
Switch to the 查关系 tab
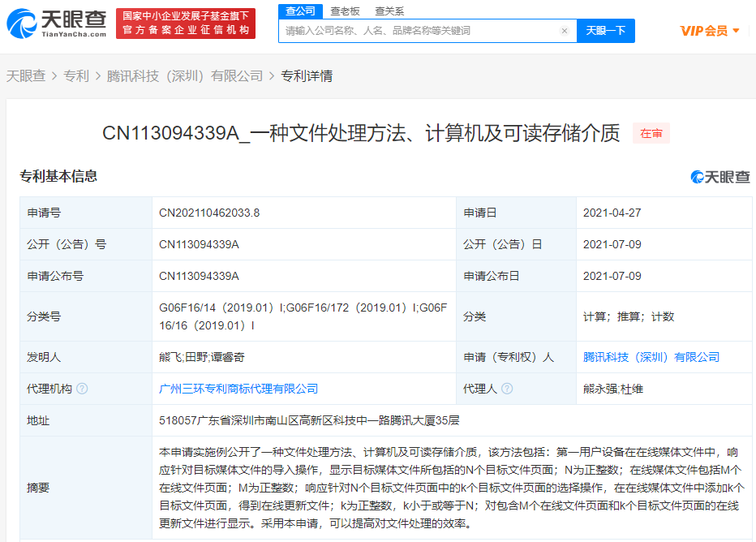[389, 11]
